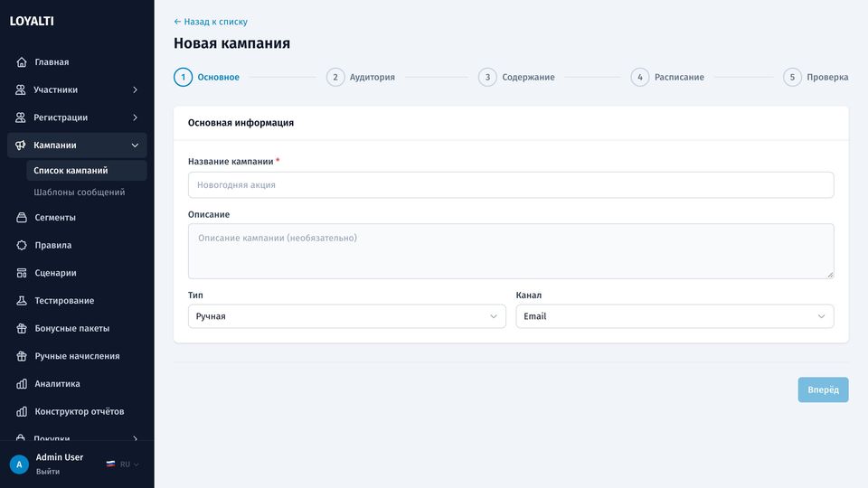
Task: Open Сегменты section label
Action: [55, 218]
